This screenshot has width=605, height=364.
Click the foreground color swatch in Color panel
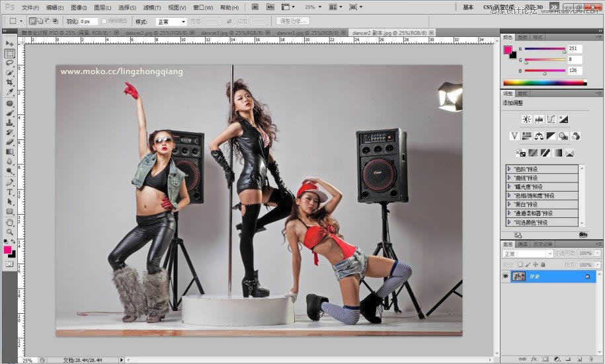[508, 50]
